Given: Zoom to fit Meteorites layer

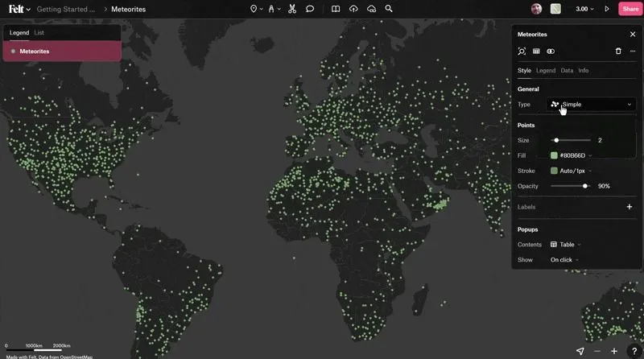Looking at the screenshot, I should click(522, 52).
